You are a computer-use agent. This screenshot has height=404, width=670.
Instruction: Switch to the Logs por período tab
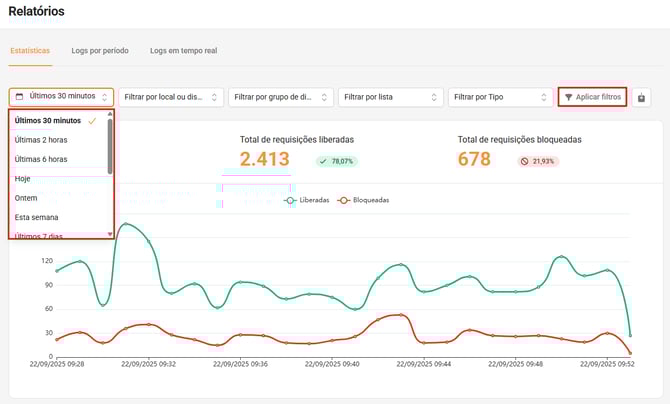click(100, 50)
